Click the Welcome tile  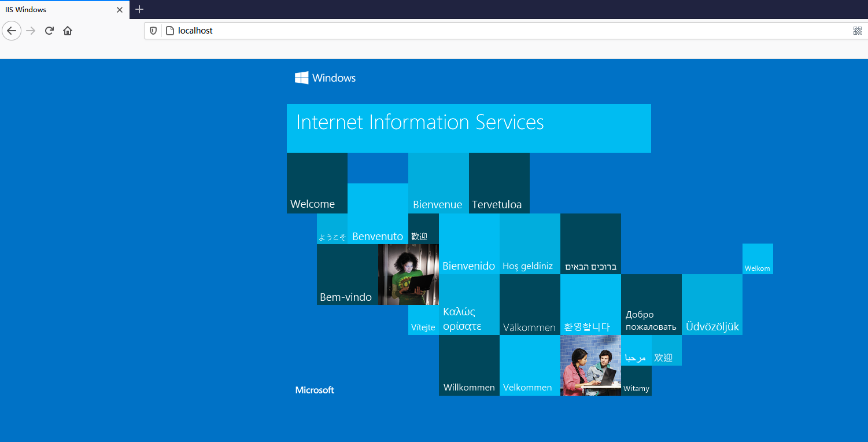(317, 183)
